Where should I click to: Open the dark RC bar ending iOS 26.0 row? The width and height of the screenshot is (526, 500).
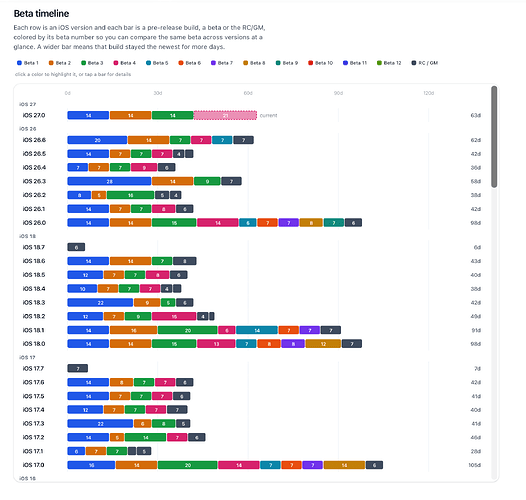[353, 222]
